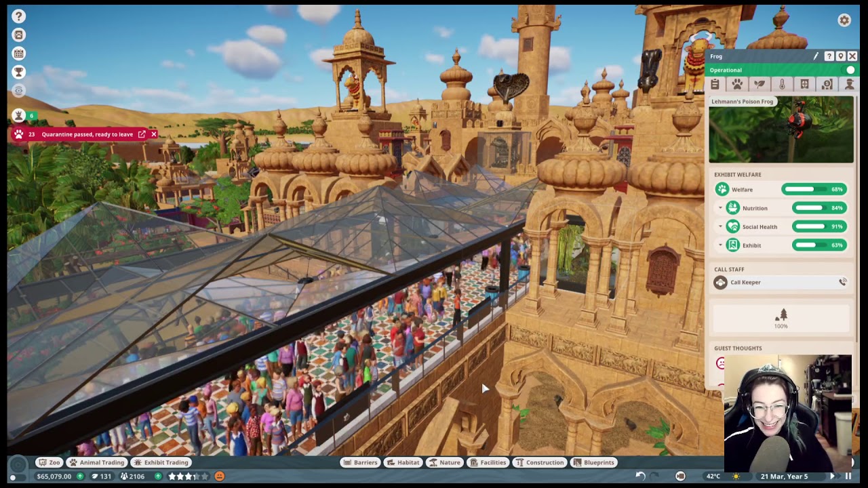Open the plant foliage tab

tap(759, 84)
